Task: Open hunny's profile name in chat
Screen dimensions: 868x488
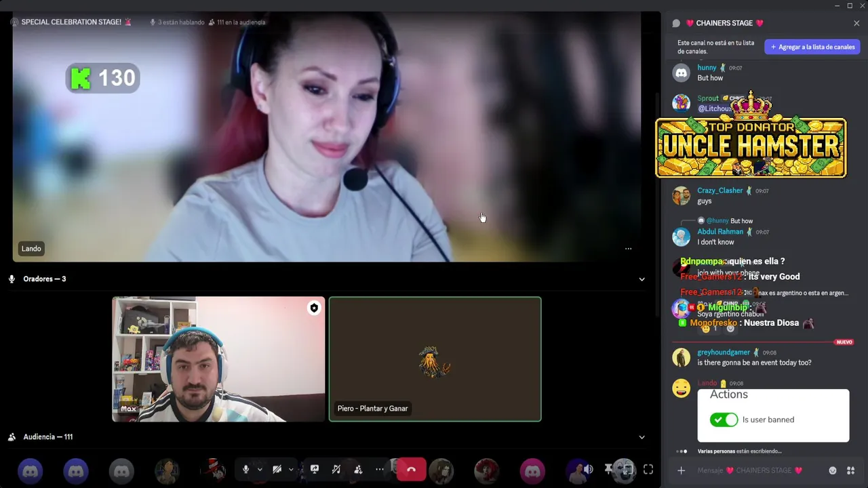Action: click(x=707, y=68)
